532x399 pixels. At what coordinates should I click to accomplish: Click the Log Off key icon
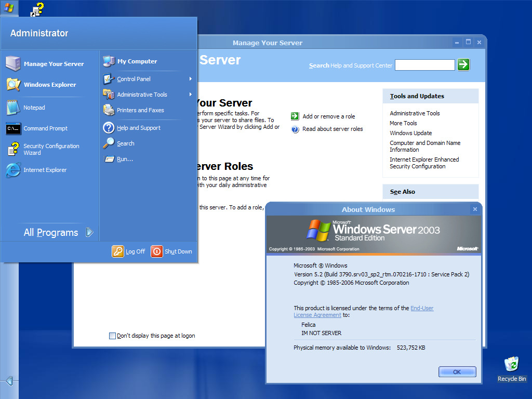tap(118, 251)
